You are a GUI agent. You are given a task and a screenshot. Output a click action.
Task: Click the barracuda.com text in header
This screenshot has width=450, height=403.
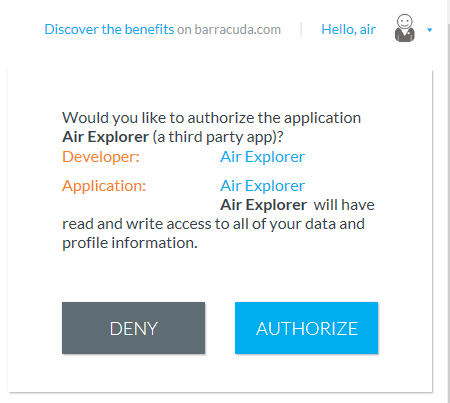tap(238, 29)
